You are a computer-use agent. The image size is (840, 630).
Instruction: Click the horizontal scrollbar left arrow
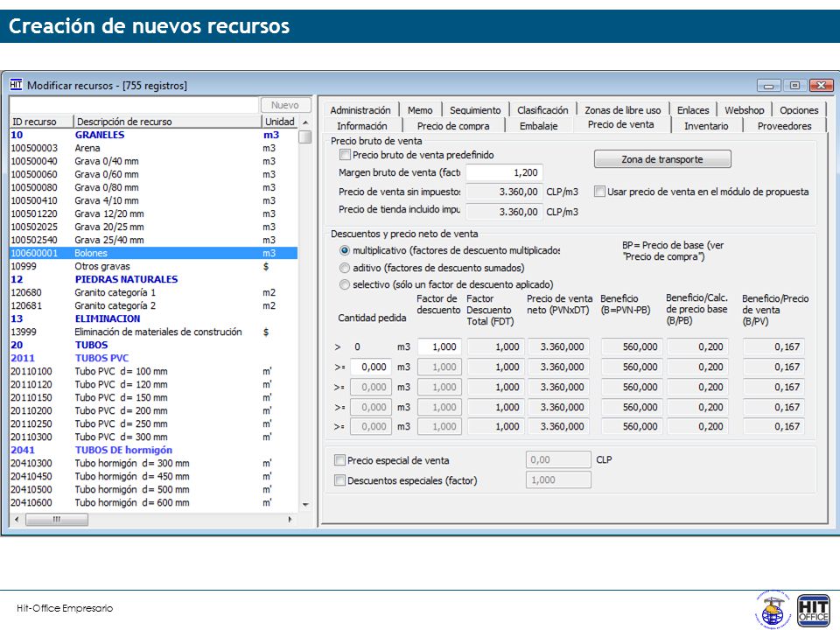[x=17, y=519]
